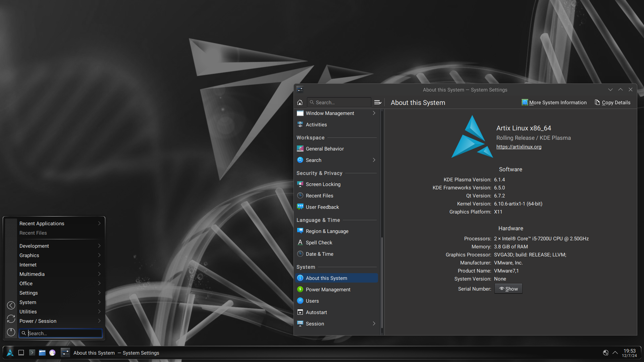644x362 pixels.
Task: Open User Feedback icon
Action: tap(300, 207)
